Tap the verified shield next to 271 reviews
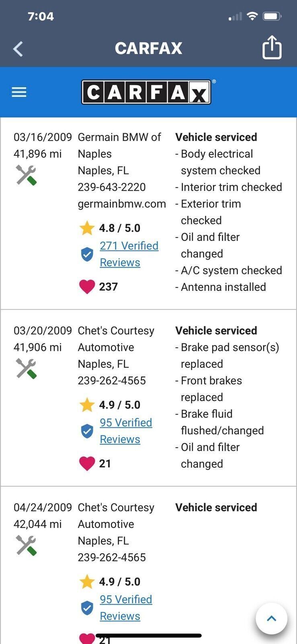Screen dimensions: 297x644 coord(87,254)
